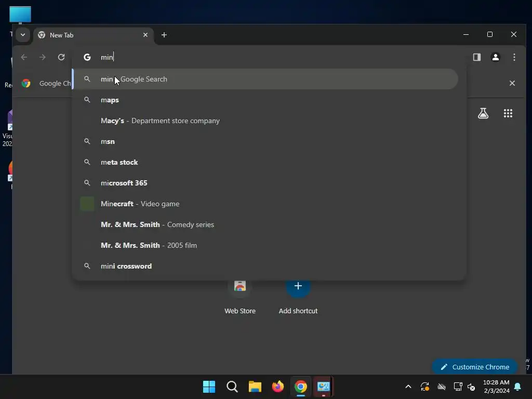Open File Explorer from taskbar
The width and height of the screenshot is (532, 399).
tap(255, 387)
